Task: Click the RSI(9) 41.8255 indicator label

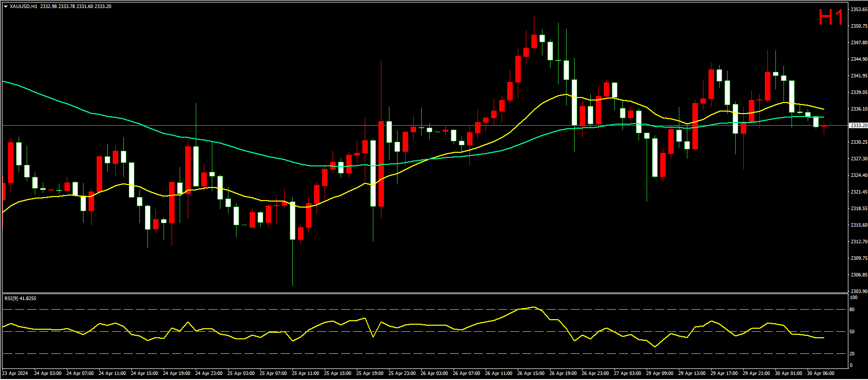Action: 20,299
